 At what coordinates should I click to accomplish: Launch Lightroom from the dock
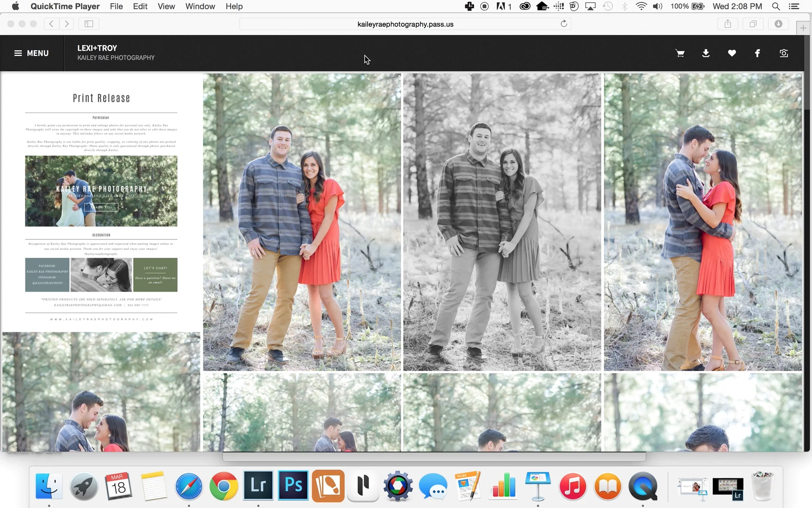pyautogui.click(x=258, y=485)
